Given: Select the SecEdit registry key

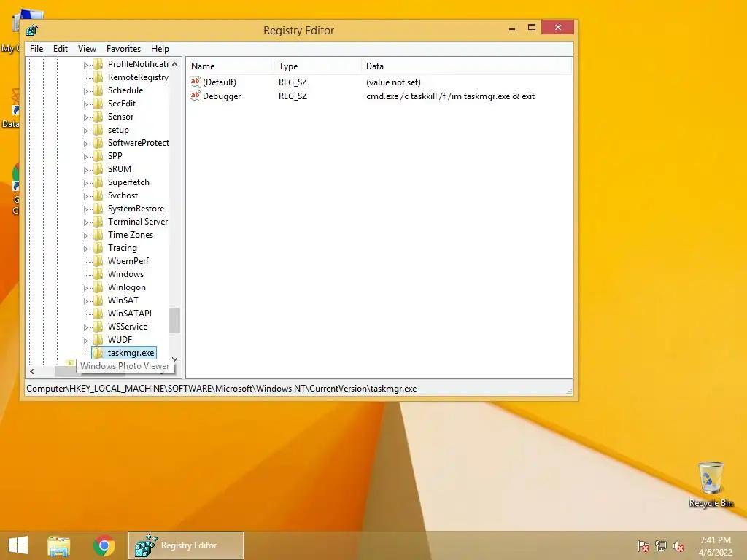Looking at the screenshot, I should (x=122, y=104).
